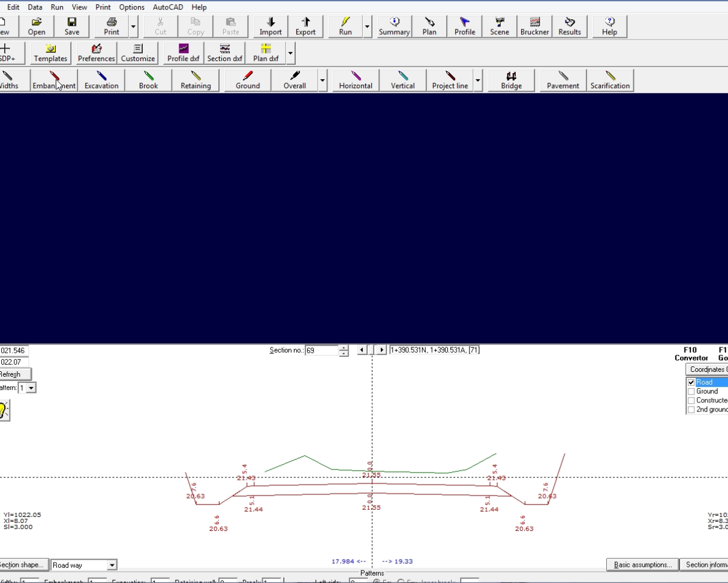The height and width of the screenshot is (583, 728).
Task: Open a file with the Open toolbar icon
Action: point(37,26)
